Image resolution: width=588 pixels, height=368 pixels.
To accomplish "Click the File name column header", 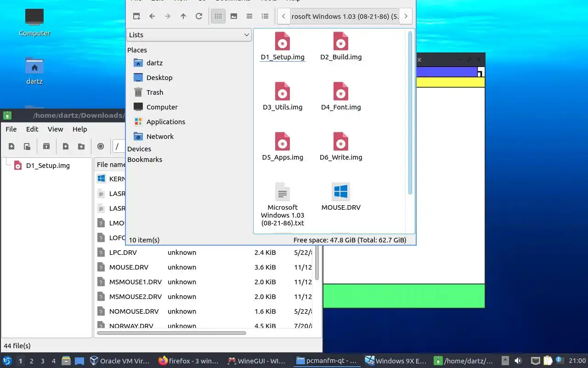I will (x=111, y=165).
